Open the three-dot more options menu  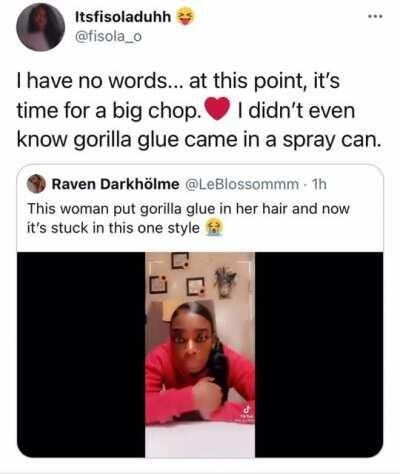pos(376,16)
